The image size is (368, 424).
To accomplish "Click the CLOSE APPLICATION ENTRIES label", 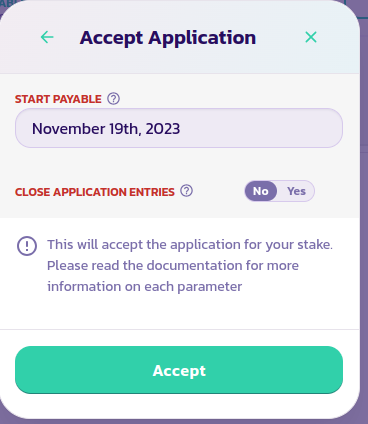I will click(x=95, y=192).
